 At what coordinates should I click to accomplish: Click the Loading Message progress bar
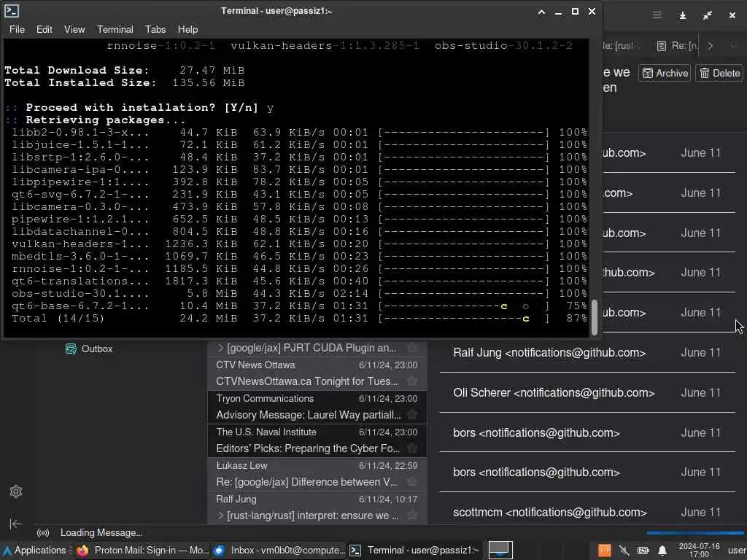click(x=695, y=533)
